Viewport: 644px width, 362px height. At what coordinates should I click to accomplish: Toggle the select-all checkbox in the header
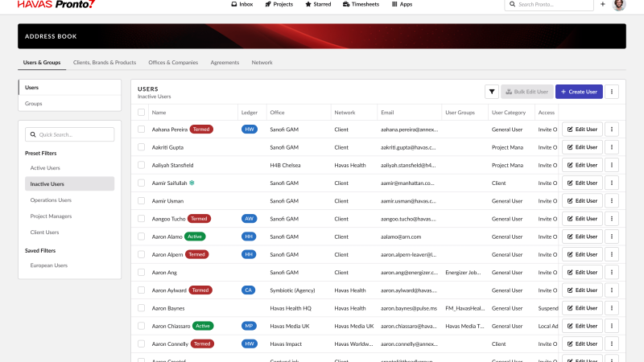click(x=142, y=113)
